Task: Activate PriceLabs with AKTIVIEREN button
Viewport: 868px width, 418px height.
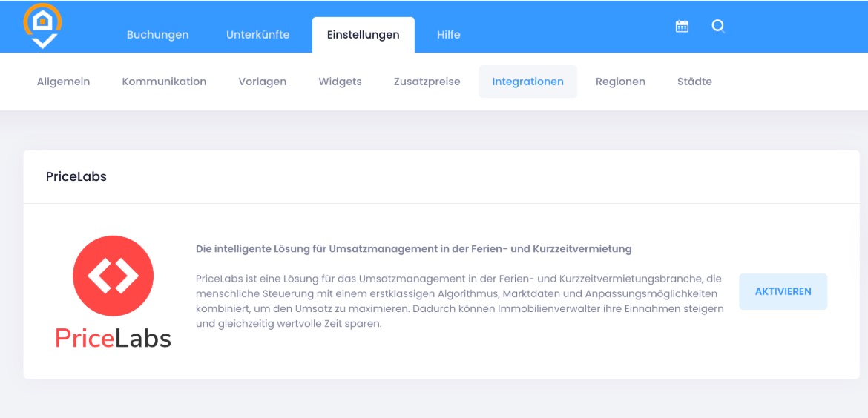Action: coord(783,291)
